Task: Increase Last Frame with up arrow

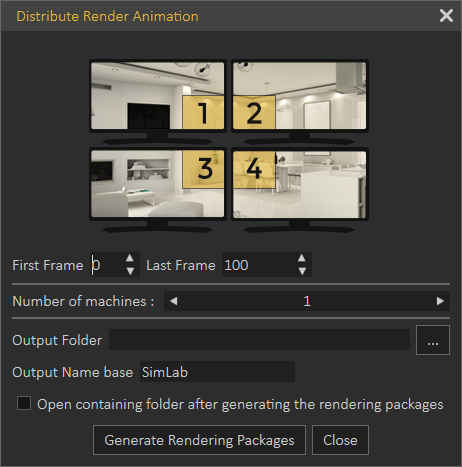Action: tap(302, 258)
